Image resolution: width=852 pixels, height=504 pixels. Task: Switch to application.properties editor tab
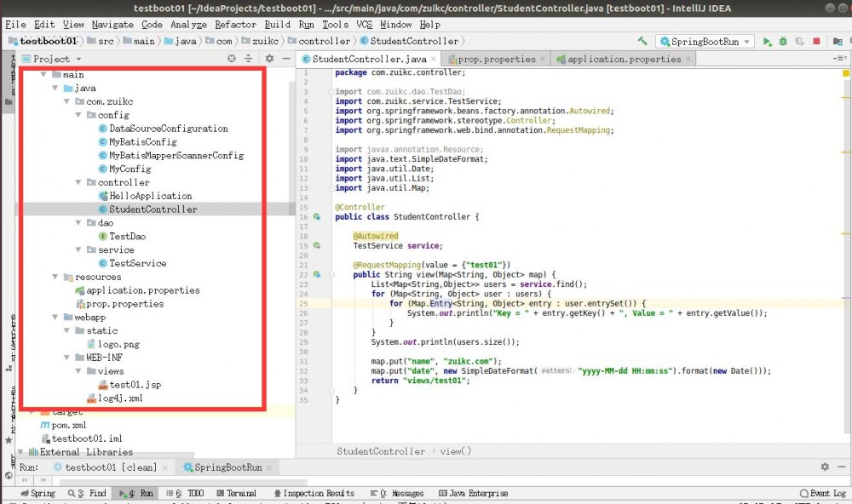tap(623, 59)
